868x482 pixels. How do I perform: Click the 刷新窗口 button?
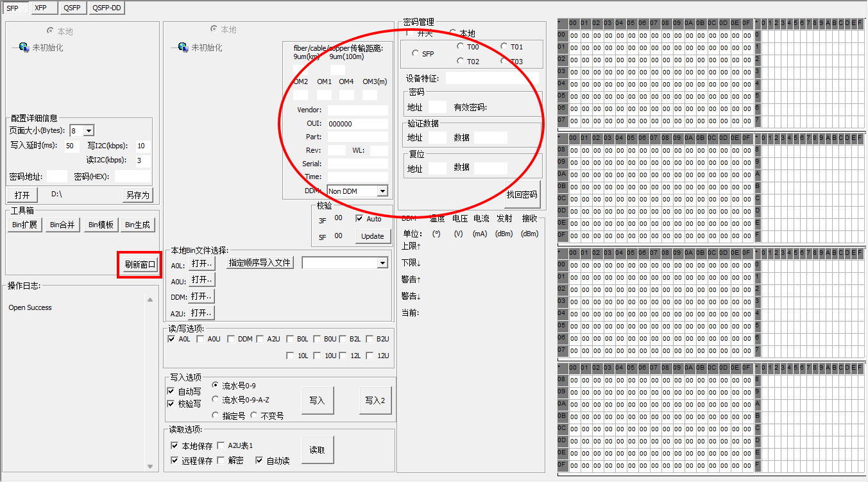click(140, 265)
